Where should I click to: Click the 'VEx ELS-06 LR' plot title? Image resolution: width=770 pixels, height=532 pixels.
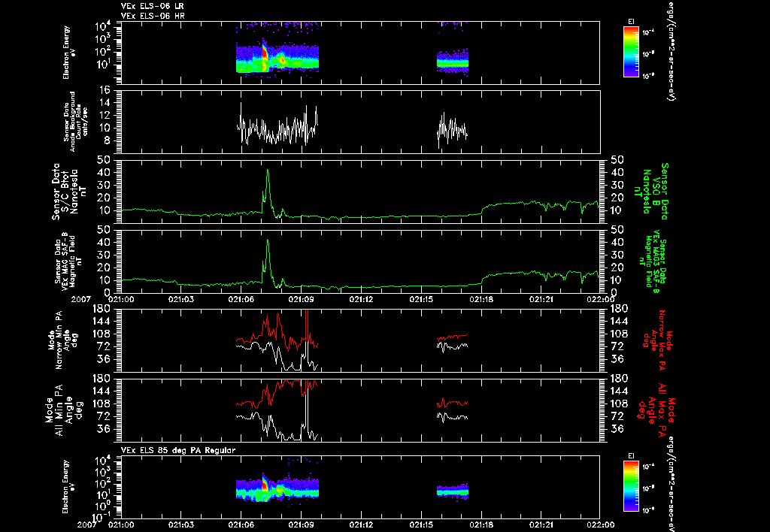[x=152, y=6]
